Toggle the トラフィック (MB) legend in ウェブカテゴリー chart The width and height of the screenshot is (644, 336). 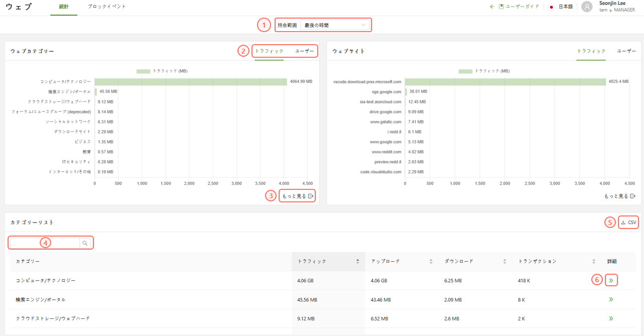pyautogui.click(x=162, y=71)
